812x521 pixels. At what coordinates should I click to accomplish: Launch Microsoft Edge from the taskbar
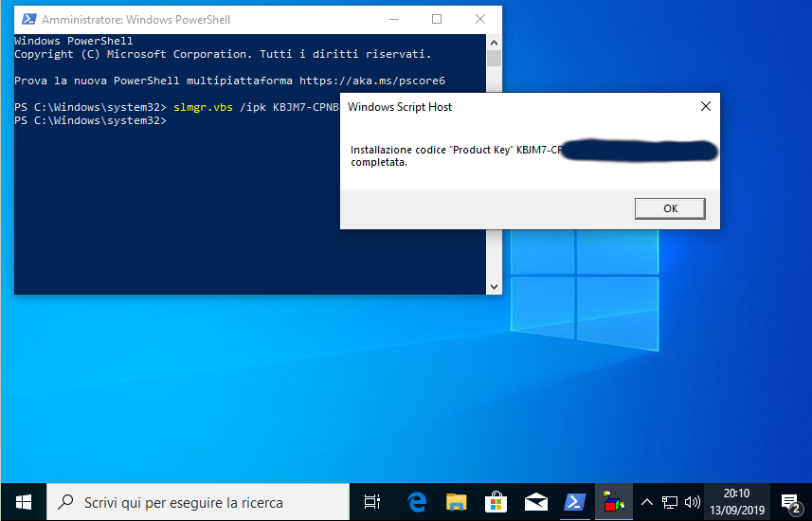pyautogui.click(x=416, y=502)
